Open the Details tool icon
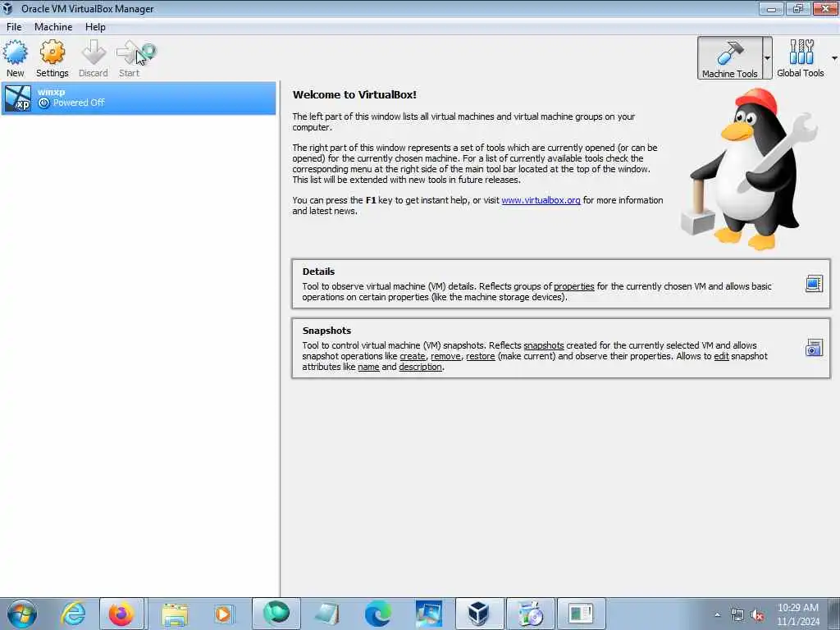Image resolution: width=840 pixels, height=630 pixels. pos(814,283)
